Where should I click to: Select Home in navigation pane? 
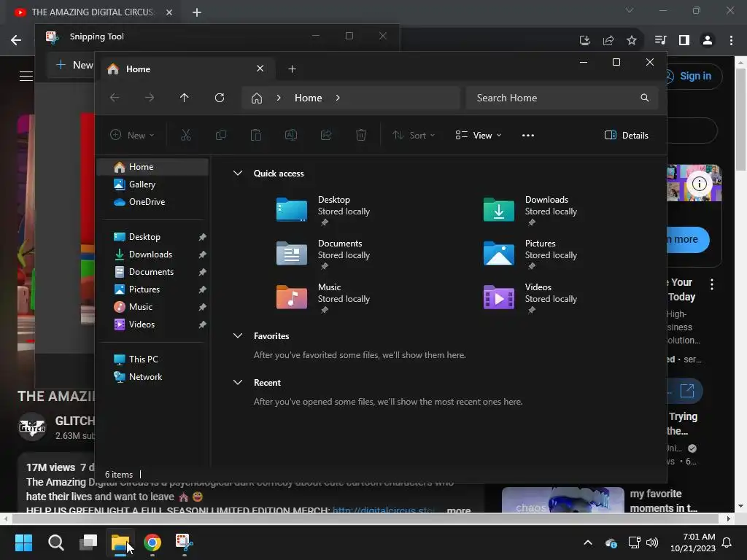click(152, 167)
